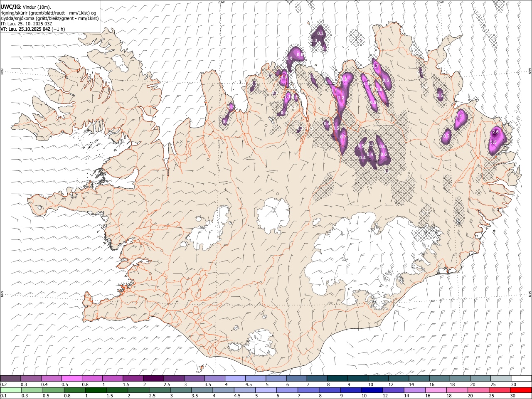Click the '0.2' number under top legend row
532x399 pixels.
click(3, 384)
